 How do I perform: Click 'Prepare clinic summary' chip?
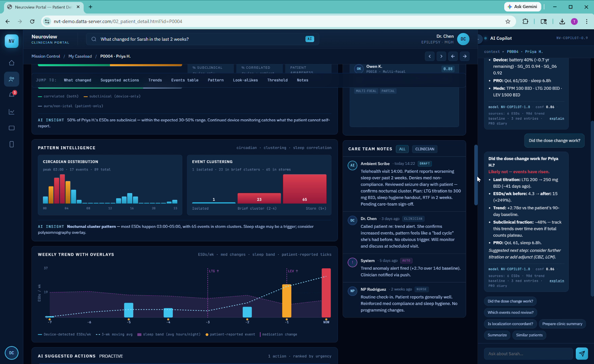coord(562,324)
